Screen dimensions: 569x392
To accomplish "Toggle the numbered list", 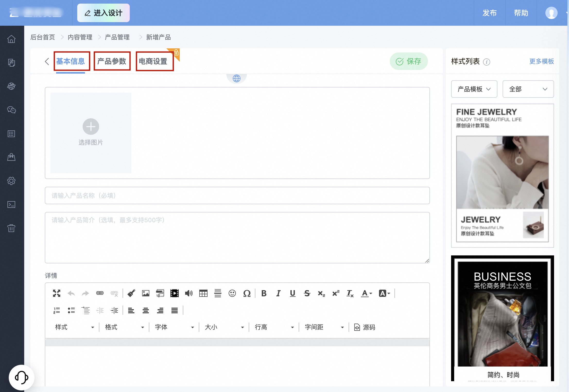I will coord(57,310).
